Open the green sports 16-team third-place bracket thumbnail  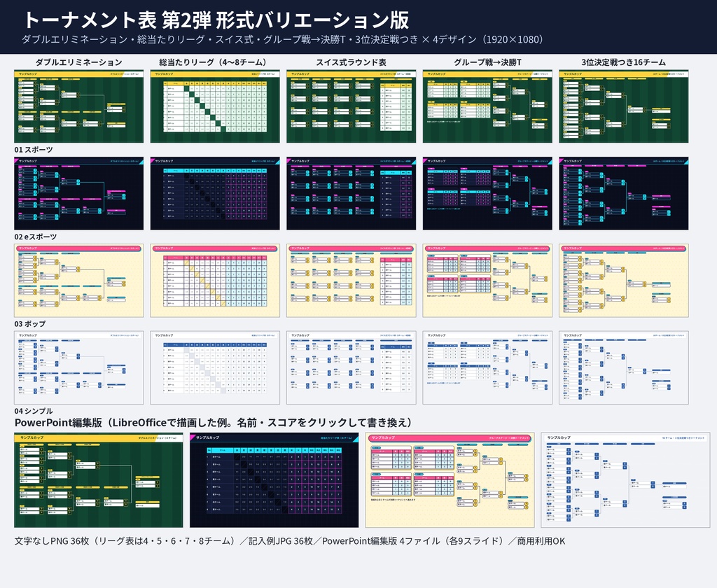(624, 106)
